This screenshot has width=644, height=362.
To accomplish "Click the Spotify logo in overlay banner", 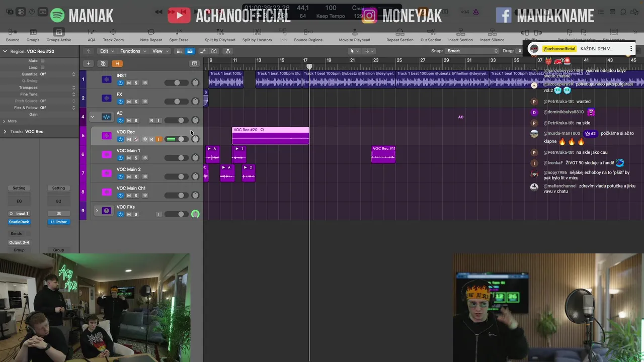I will tap(57, 15).
